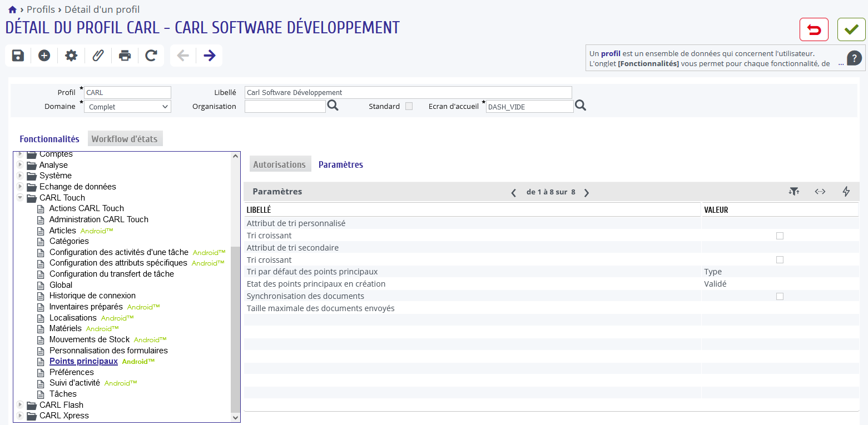Screen dimensions: 868x425
Task: Save the profile with the floppy disk icon
Action: coord(18,56)
